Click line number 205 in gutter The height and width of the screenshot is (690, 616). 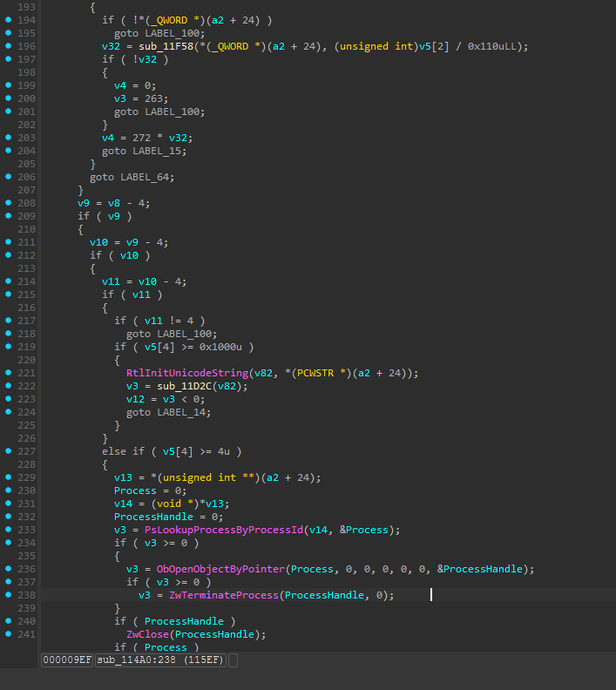(26, 164)
